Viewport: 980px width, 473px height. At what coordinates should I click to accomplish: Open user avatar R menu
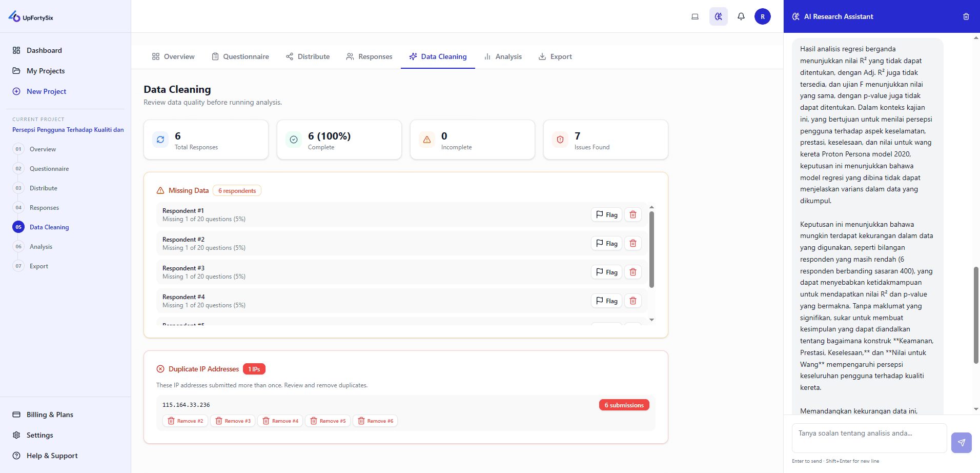(x=763, y=16)
